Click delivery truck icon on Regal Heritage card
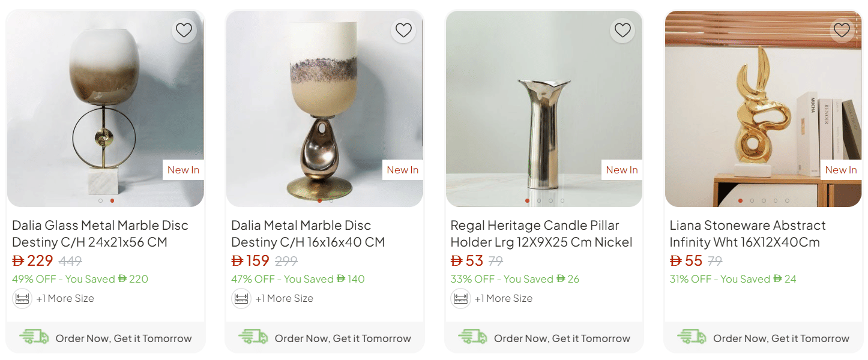This screenshot has width=868, height=360. 472,337
